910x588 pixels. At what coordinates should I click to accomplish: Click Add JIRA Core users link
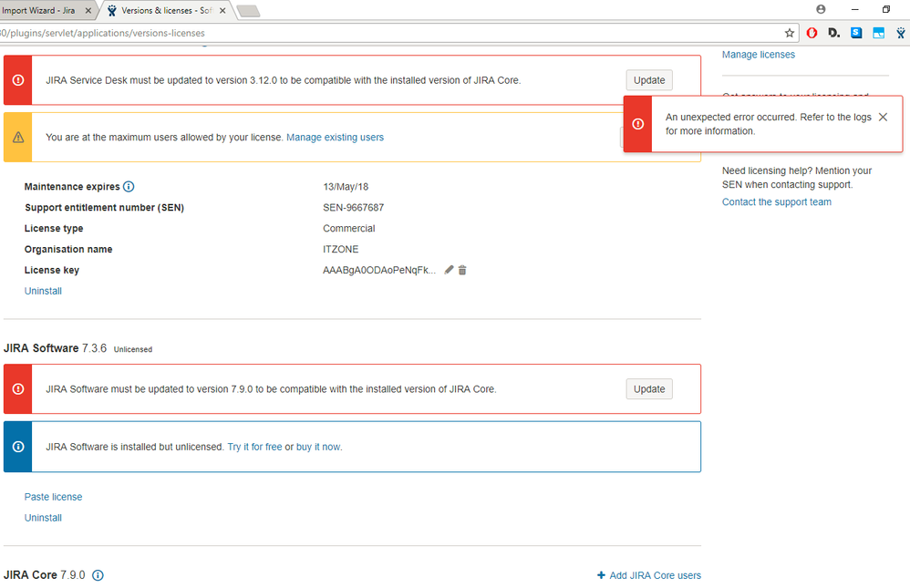pos(656,575)
